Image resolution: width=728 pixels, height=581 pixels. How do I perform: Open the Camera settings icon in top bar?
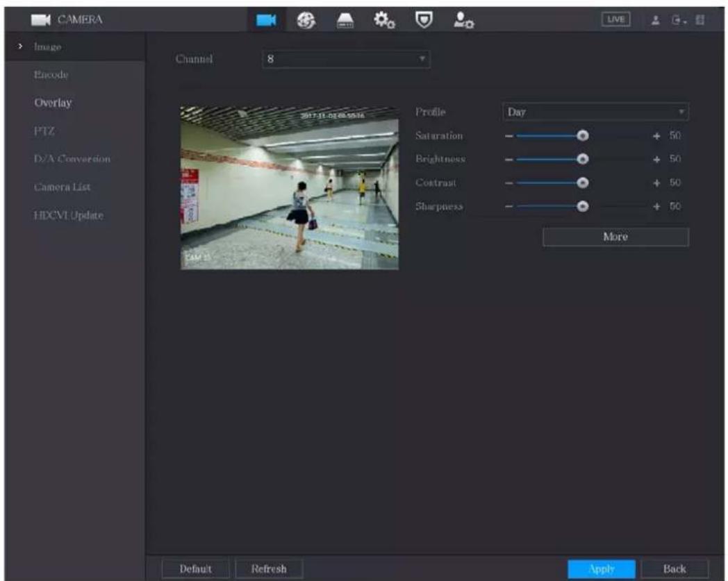pos(266,20)
